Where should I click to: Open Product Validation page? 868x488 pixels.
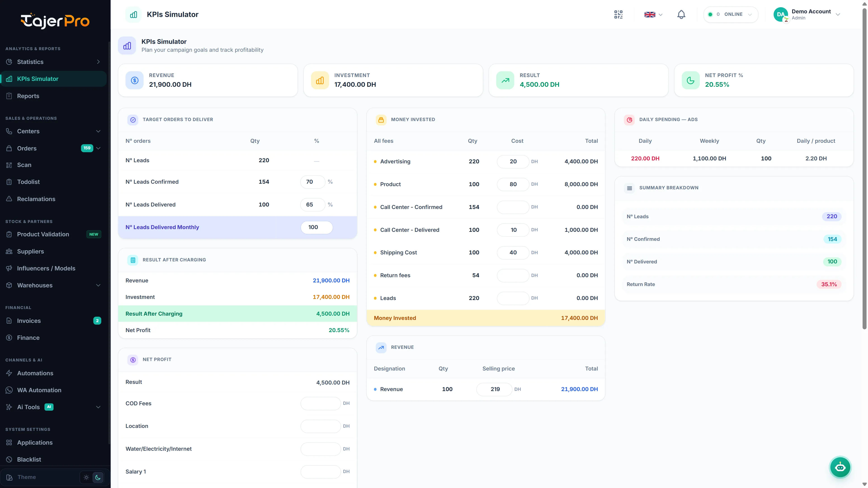click(x=53, y=235)
